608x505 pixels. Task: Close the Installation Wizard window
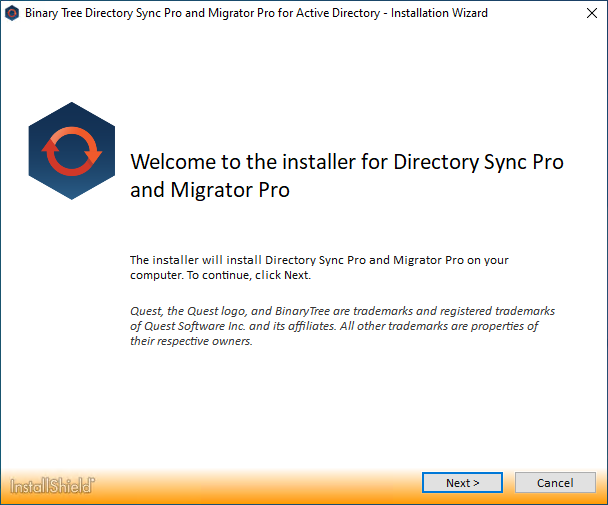click(x=592, y=13)
